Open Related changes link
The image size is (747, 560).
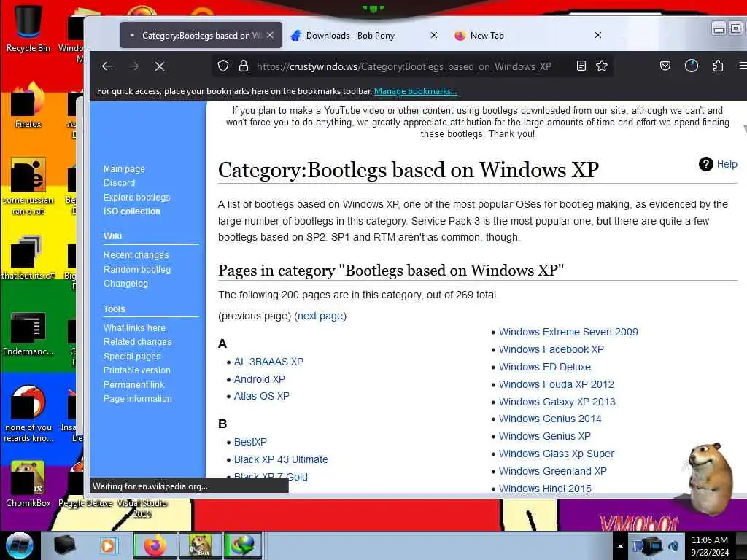pyautogui.click(x=137, y=341)
